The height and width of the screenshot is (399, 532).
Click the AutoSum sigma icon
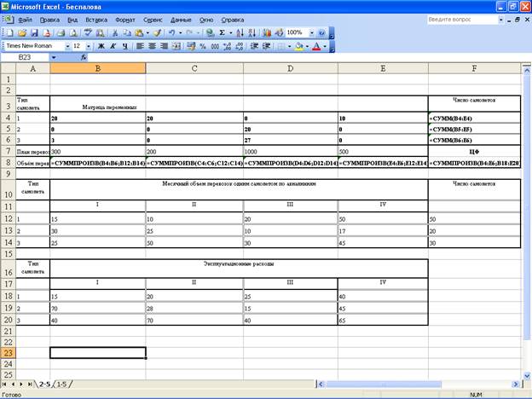(x=223, y=32)
